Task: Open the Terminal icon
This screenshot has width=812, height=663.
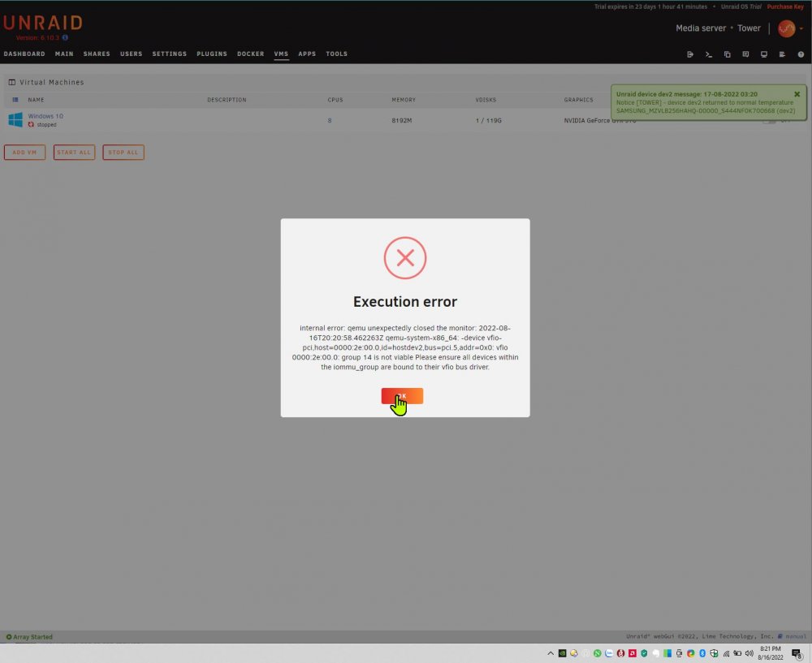Action: (709, 54)
